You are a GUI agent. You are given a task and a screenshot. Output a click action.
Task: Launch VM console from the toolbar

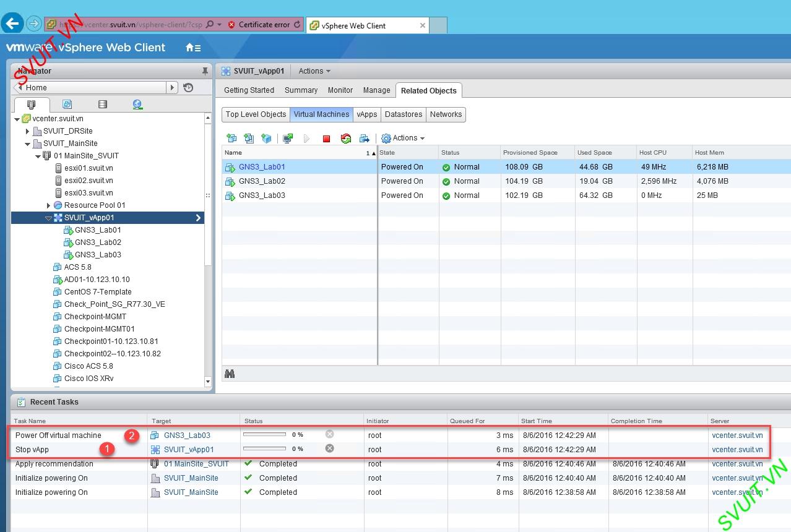point(288,138)
